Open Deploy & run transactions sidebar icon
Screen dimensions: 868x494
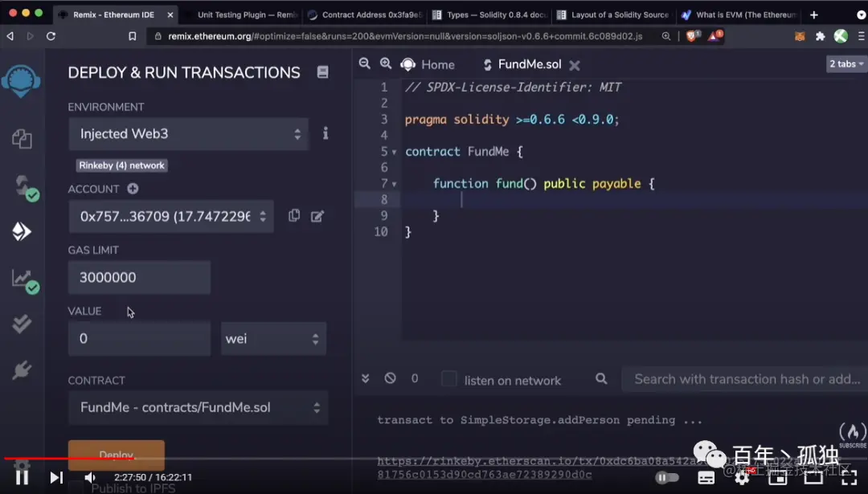[22, 231]
